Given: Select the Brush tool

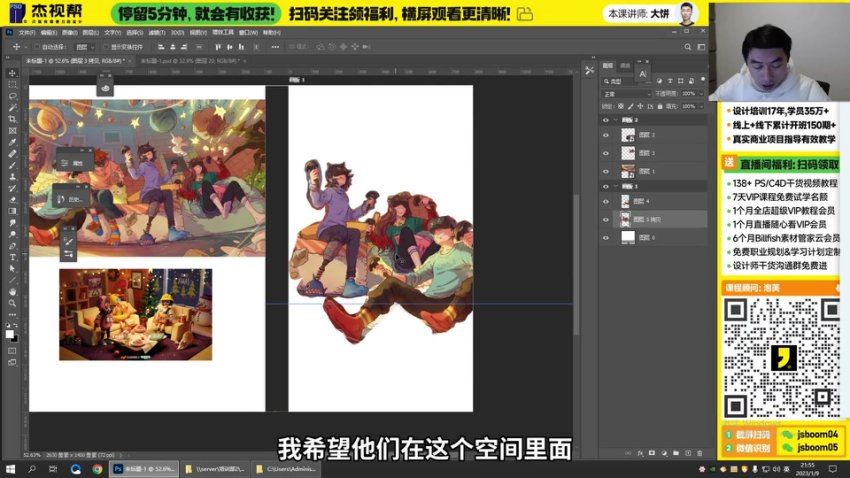Looking at the screenshot, I should [x=12, y=165].
